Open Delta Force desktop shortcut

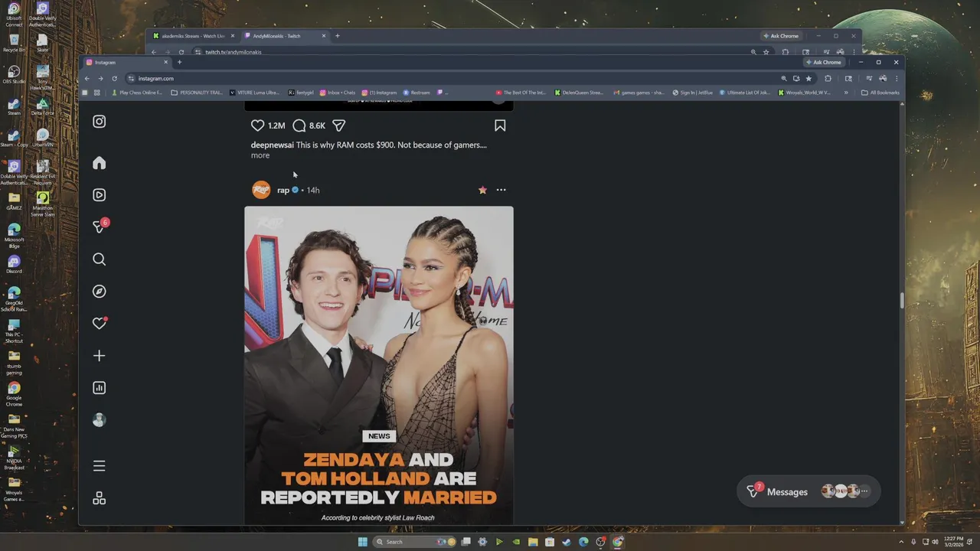click(43, 106)
